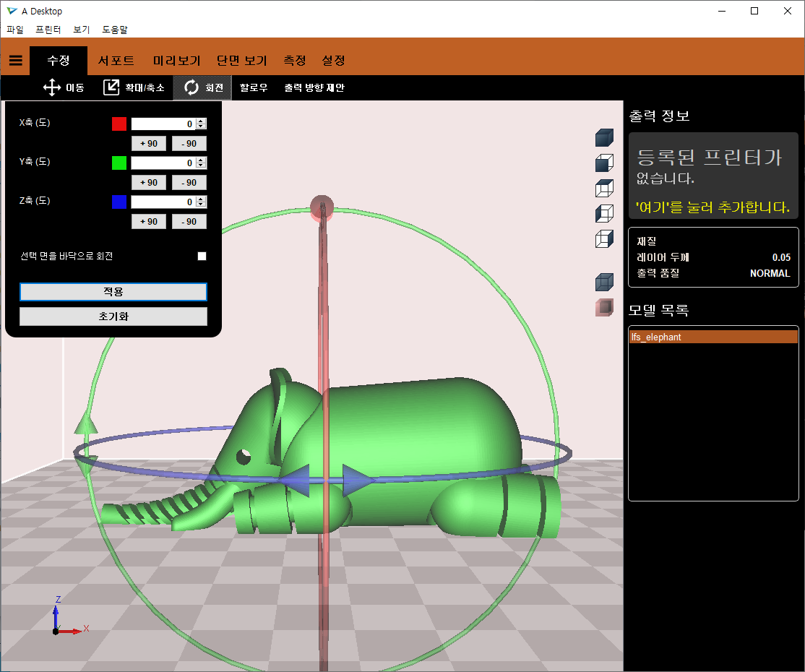Rotate X axis by -90
Image resolution: width=805 pixels, height=672 pixels.
point(189,144)
